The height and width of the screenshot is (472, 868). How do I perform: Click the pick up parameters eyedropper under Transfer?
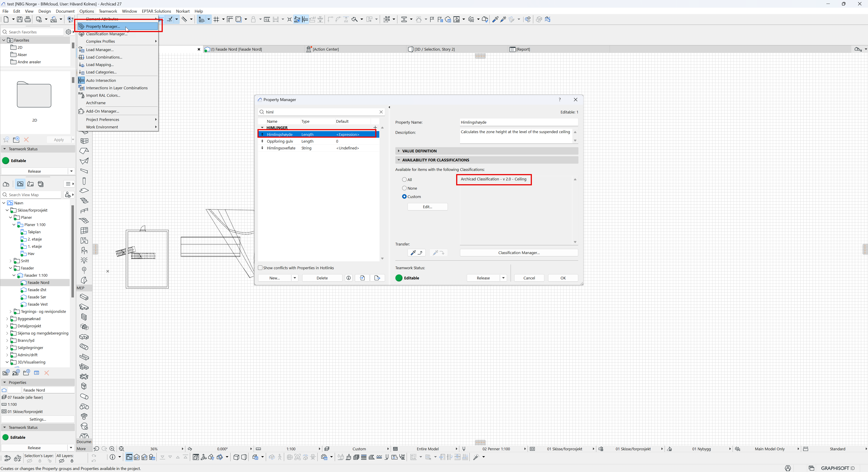pyautogui.click(x=416, y=253)
